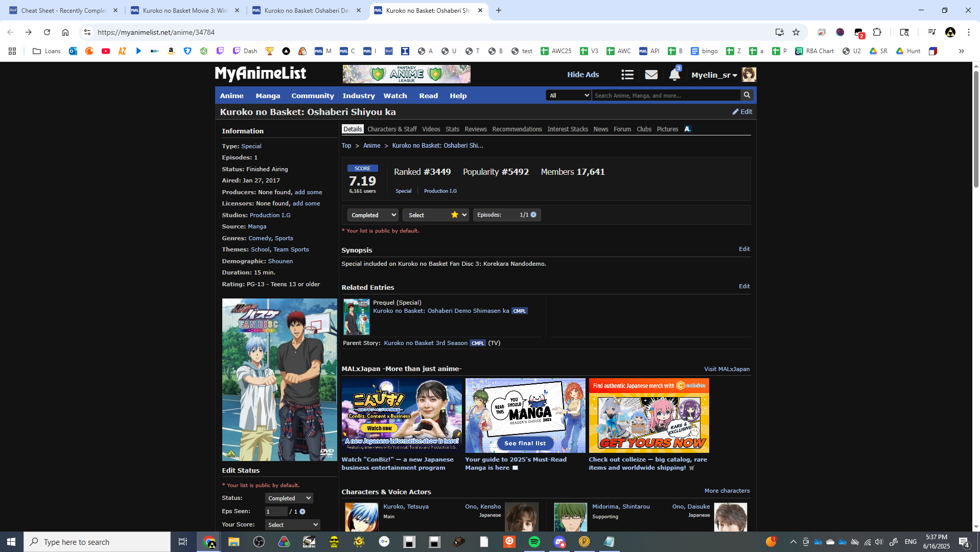Expand the Myelin_sr account menu
The height and width of the screenshot is (552, 980).
pyautogui.click(x=714, y=75)
